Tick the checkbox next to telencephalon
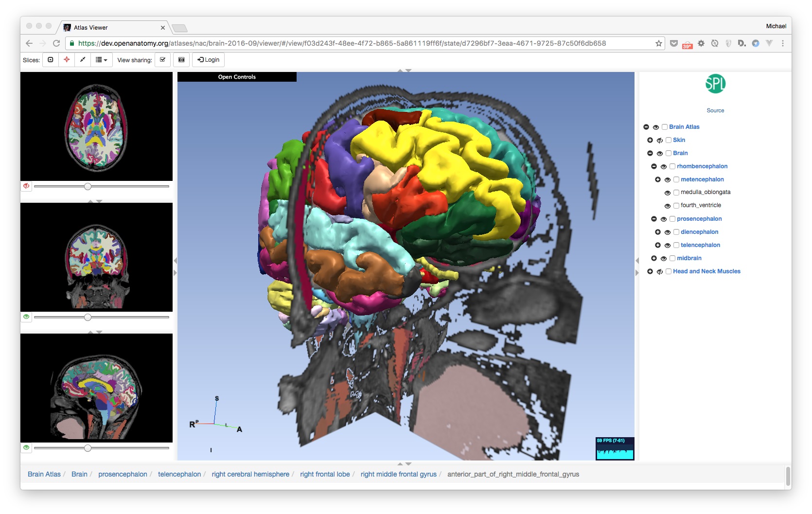This screenshot has height=514, width=812. point(676,245)
